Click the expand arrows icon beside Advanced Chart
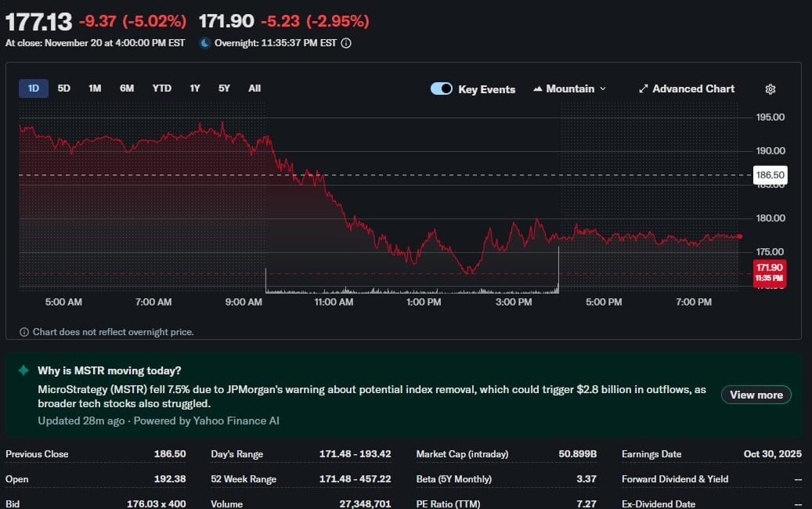812x509 pixels. [x=643, y=89]
